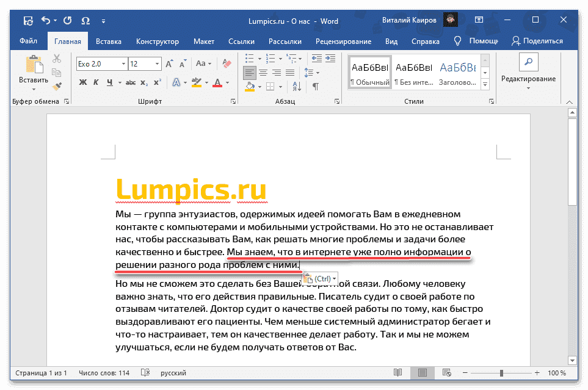Toggle Print layout view in status bar
The width and height of the screenshot is (588, 390).
click(x=423, y=372)
